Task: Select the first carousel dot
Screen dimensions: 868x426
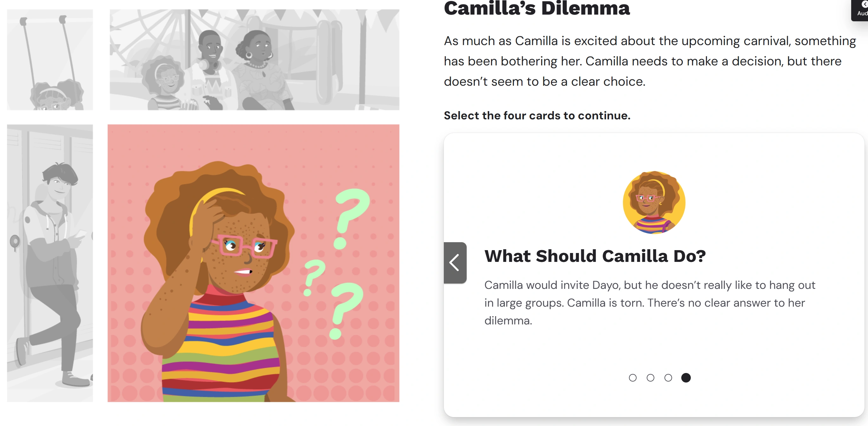Action: 632,378
